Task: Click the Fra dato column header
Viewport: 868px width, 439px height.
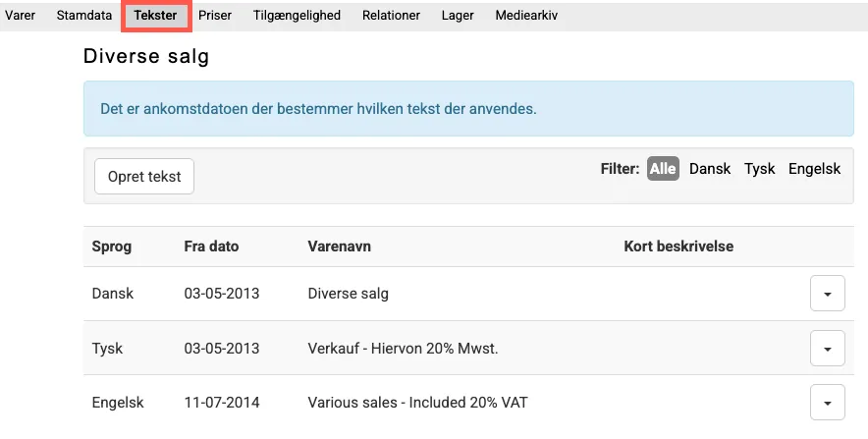Action: click(x=211, y=247)
